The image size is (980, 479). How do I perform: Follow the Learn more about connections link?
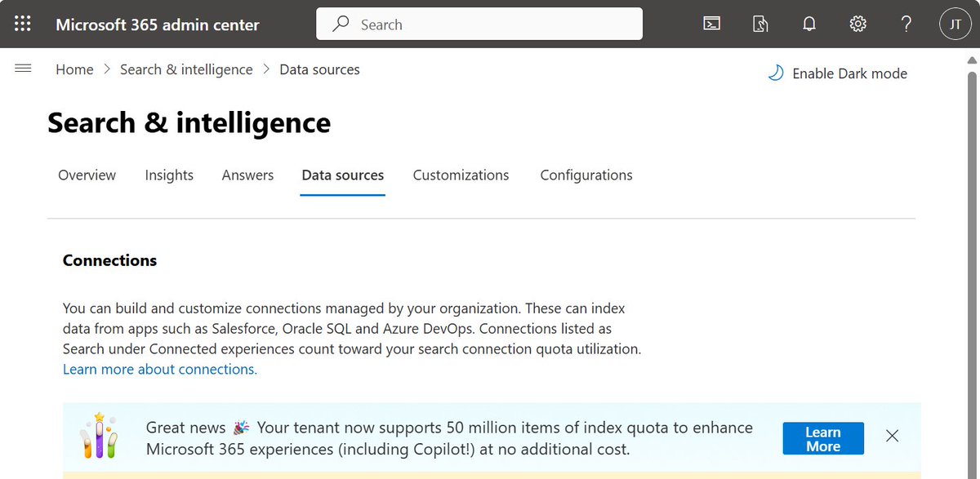tap(160, 369)
